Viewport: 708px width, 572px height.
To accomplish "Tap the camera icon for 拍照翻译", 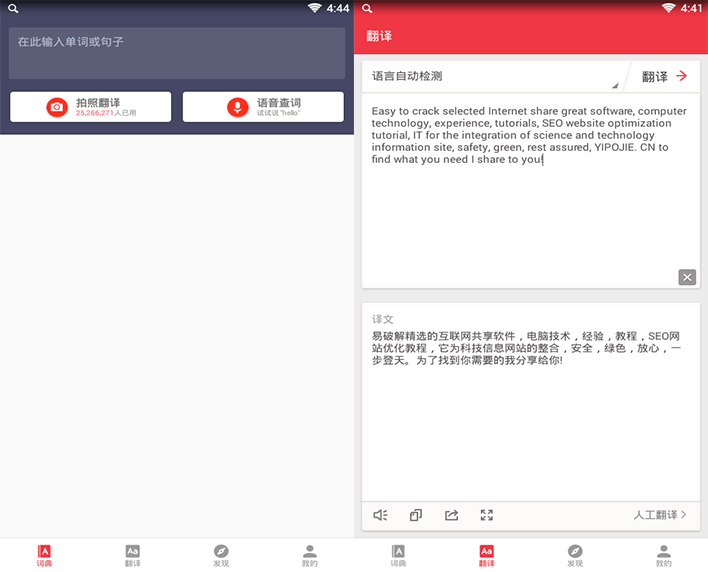I will [x=57, y=107].
